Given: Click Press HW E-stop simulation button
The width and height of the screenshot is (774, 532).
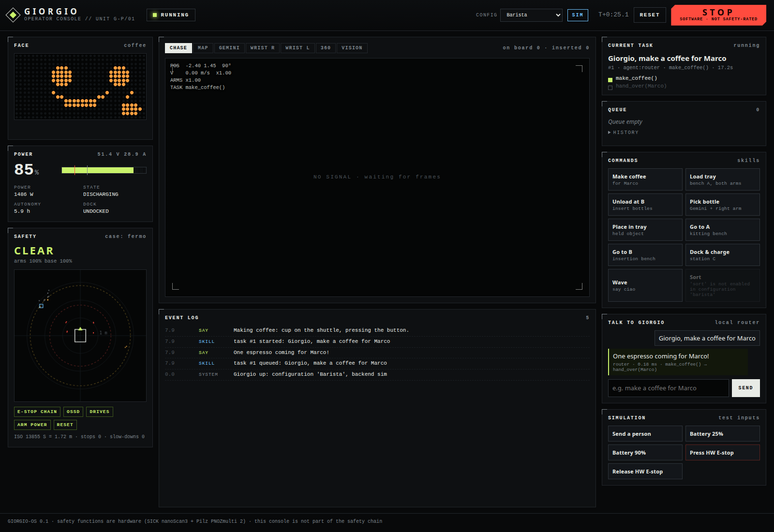Looking at the screenshot, I should (722, 453).
